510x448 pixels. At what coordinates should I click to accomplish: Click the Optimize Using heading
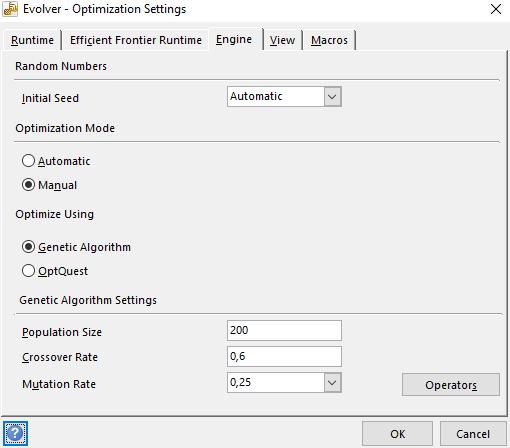55,214
